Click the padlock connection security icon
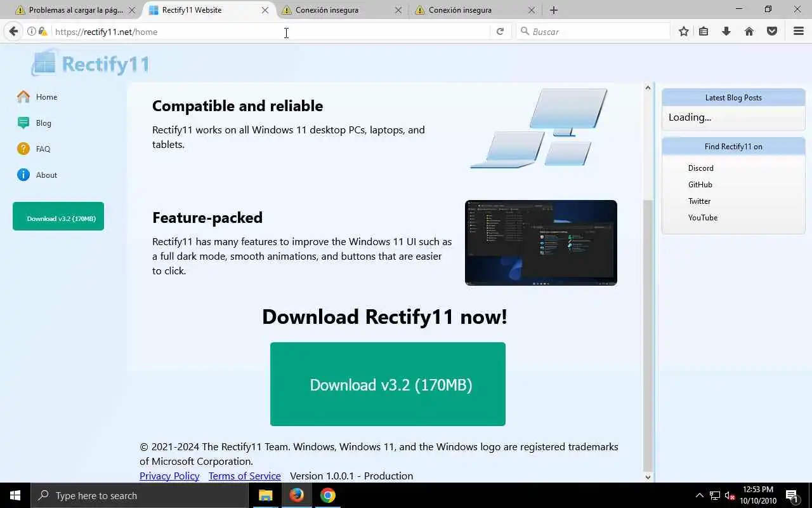This screenshot has height=508, width=812. 43,31
